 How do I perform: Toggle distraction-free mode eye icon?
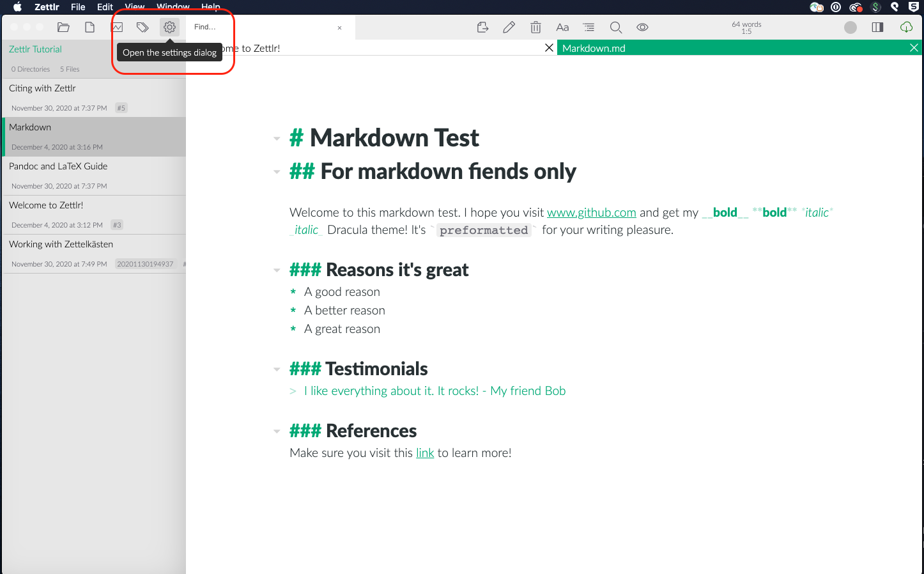[x=642, y=27]
